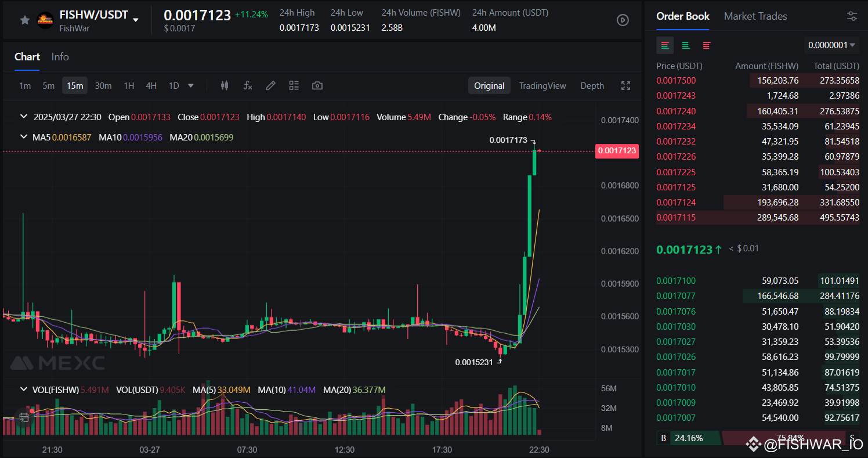Click the 24.16% buy ratio bar

(x=689, y=438)
